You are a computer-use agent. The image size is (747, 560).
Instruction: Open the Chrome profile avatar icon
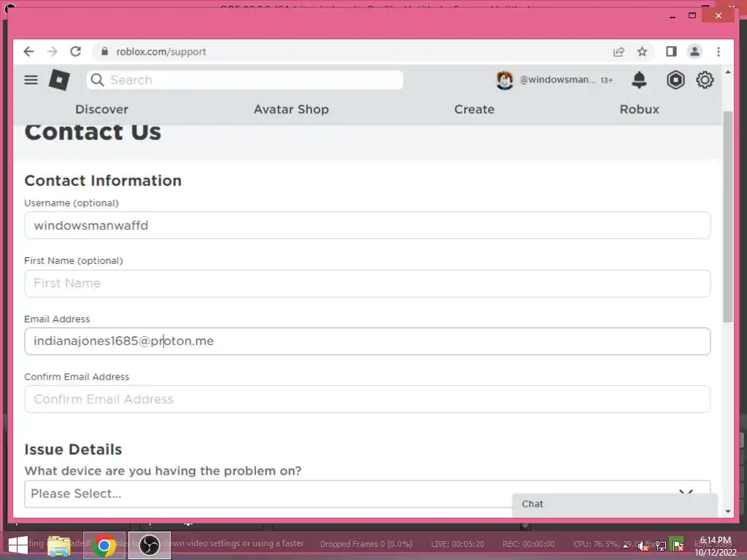coord(694,52)
